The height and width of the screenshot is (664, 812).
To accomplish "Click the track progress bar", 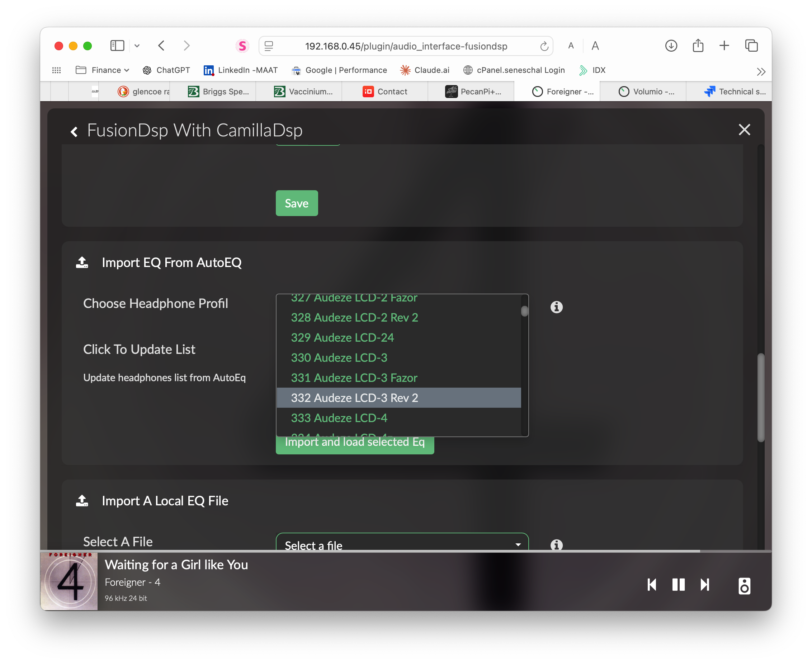I will point(406,551).
